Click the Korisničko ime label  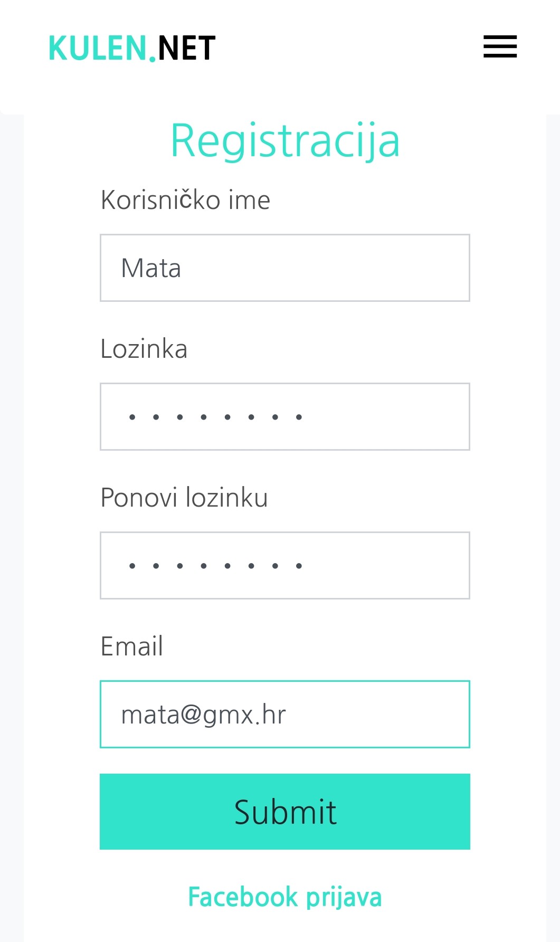pyautogui.click(x=185, y=200)
